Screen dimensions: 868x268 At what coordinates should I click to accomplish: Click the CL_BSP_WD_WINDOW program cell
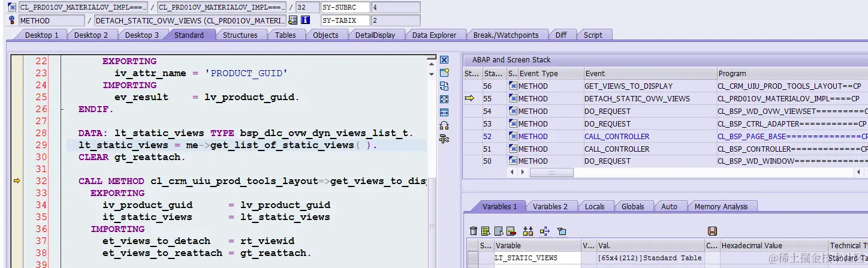[792, 161]
